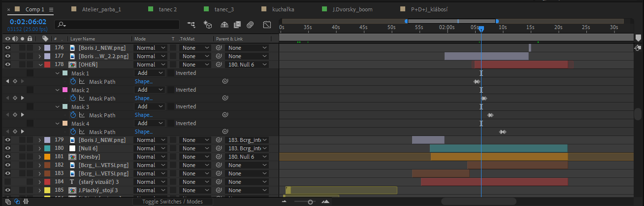This screenshot has width=644, height=206.
Task: Include Mask 3 Mask Path in graph editor
Action: click(x=82, y=115)
